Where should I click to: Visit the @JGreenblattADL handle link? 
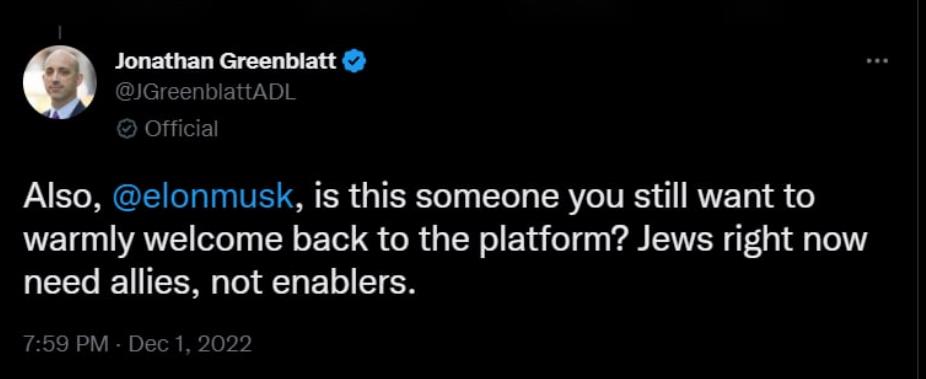[205, 94]
